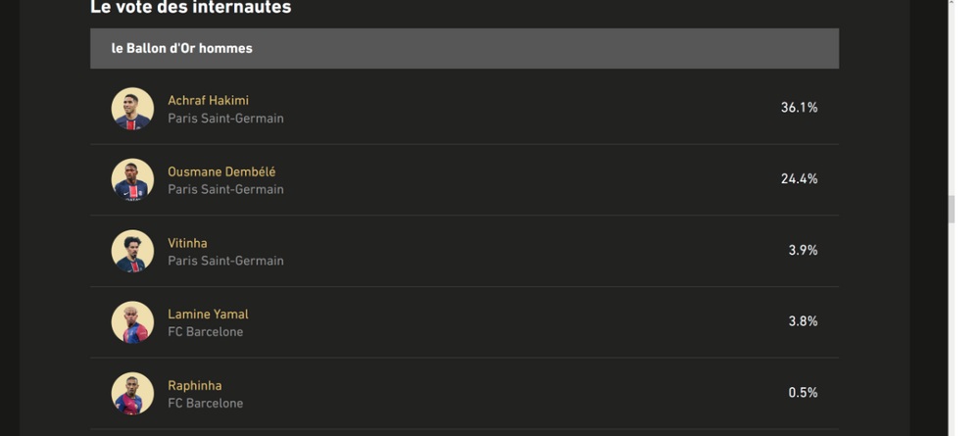The image size is (980, 436).
Task: Click the Raphinha player name
Action: 194,386
